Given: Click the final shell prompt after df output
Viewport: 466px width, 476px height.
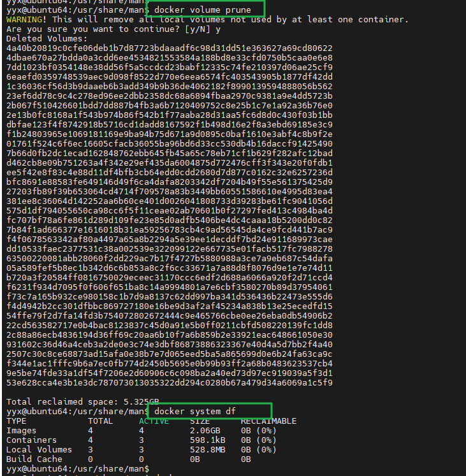Looking at the screenshot, I should tap(78, 469).
